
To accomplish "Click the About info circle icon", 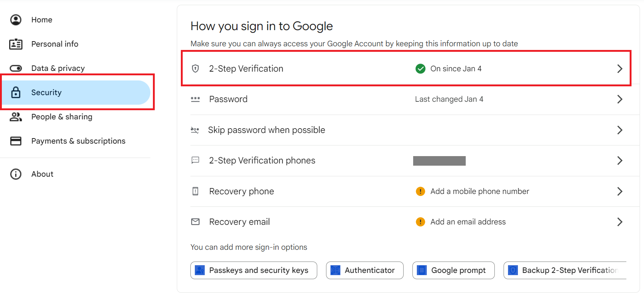I will pyautogui.click(x=16, y=174).
